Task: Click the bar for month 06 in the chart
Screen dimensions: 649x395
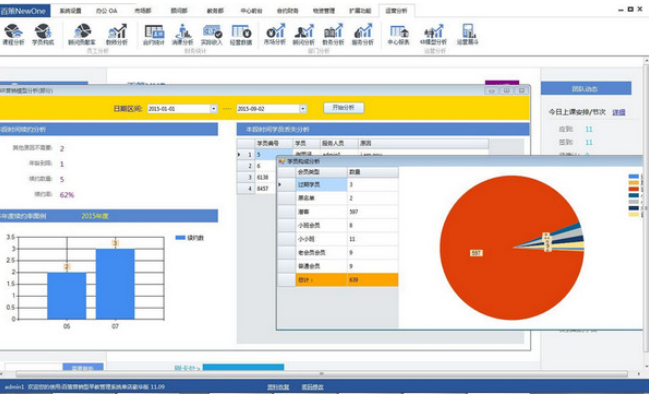Action: click(x=67, y=296)
